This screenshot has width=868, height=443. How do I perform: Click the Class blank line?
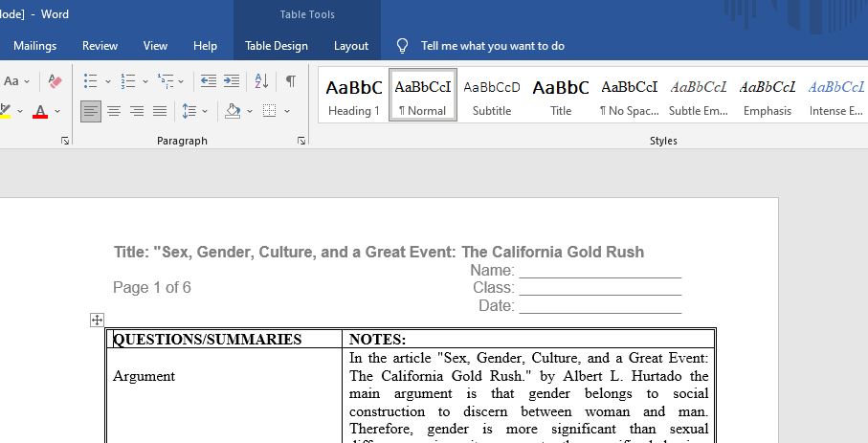600,289
